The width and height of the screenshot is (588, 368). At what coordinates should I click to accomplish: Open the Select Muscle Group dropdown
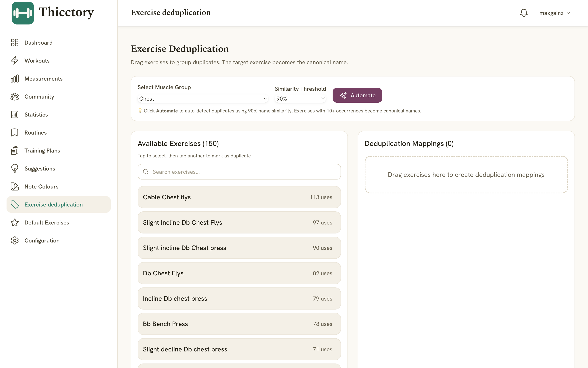pyautogui.click(x=203, y=99)
